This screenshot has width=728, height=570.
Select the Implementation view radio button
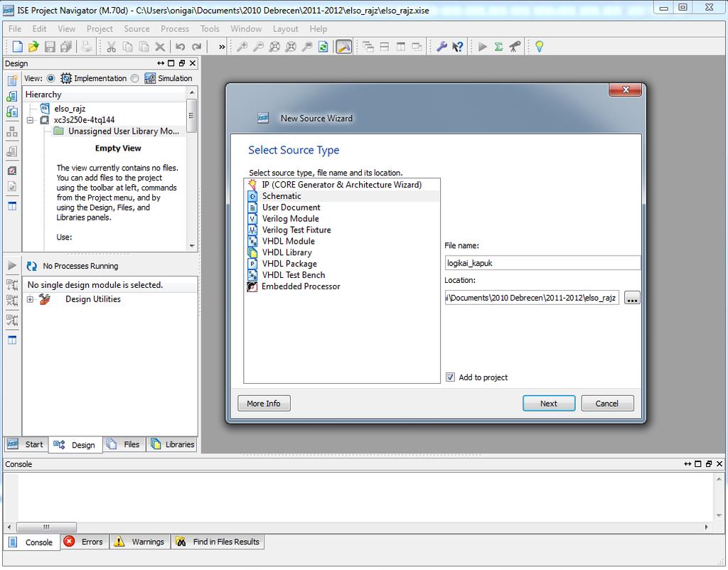click(x=51, y=78)
